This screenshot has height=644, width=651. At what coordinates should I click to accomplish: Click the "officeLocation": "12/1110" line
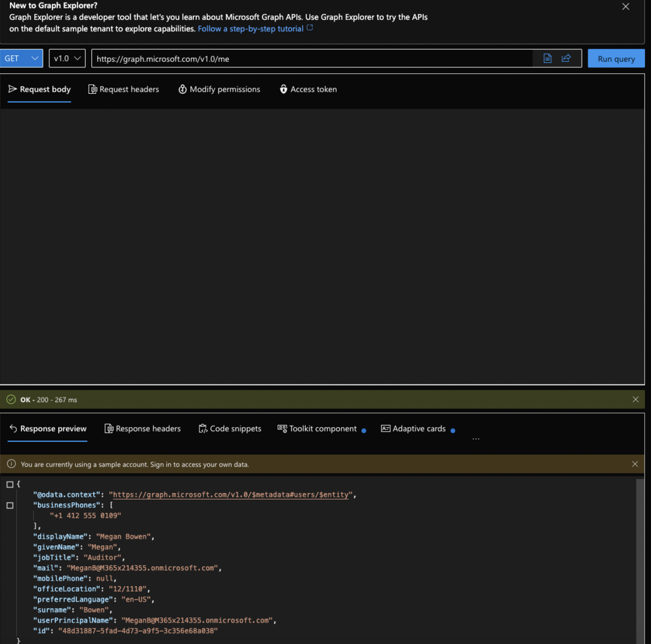click(x=92, y=589)
